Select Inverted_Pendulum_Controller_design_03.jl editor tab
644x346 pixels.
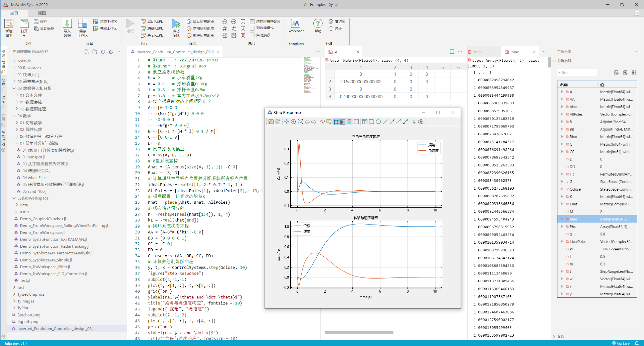click(x=175, y=52)
